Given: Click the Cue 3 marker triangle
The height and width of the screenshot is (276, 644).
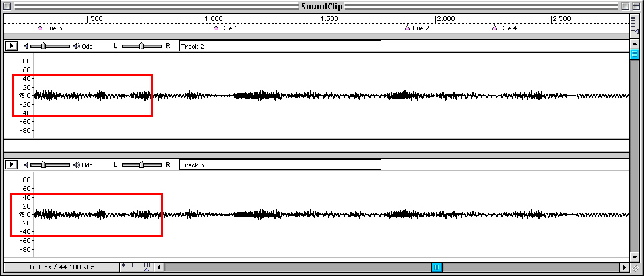Looking at the screenshot, I should (40, 28).
